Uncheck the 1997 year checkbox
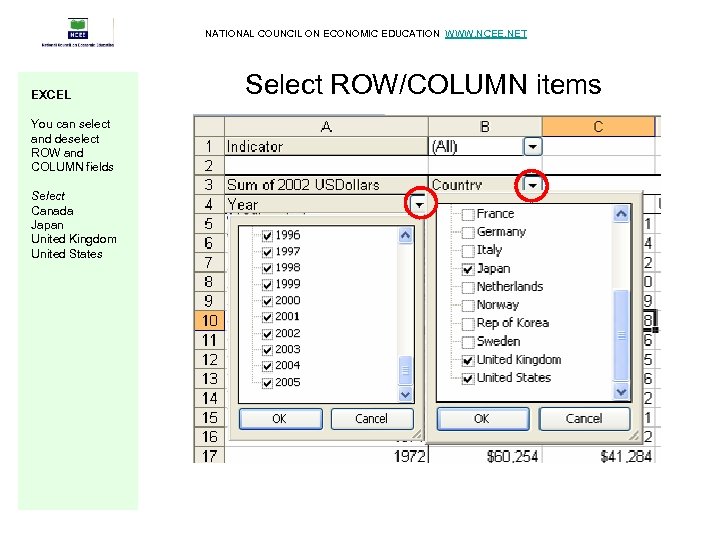This screenshot has width=720, height=540. pos(267,252)
